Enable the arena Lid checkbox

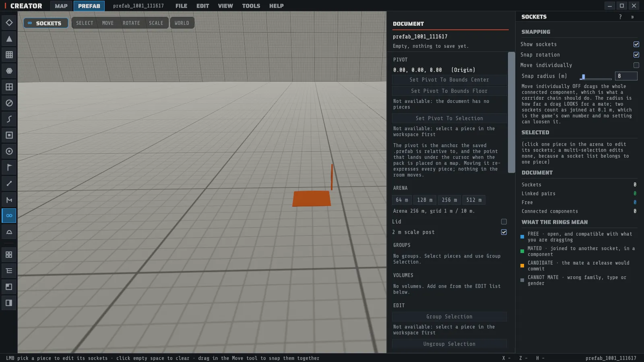[x=504, y=222]
